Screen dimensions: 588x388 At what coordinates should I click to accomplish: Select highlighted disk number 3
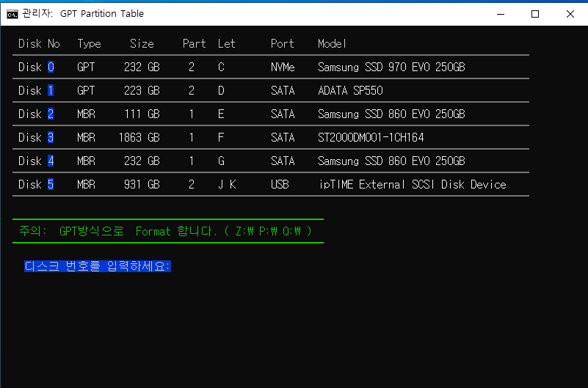(51, 137)
